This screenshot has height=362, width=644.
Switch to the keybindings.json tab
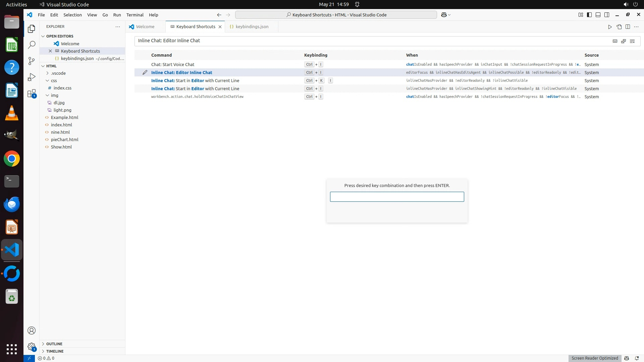pos(252,27)
